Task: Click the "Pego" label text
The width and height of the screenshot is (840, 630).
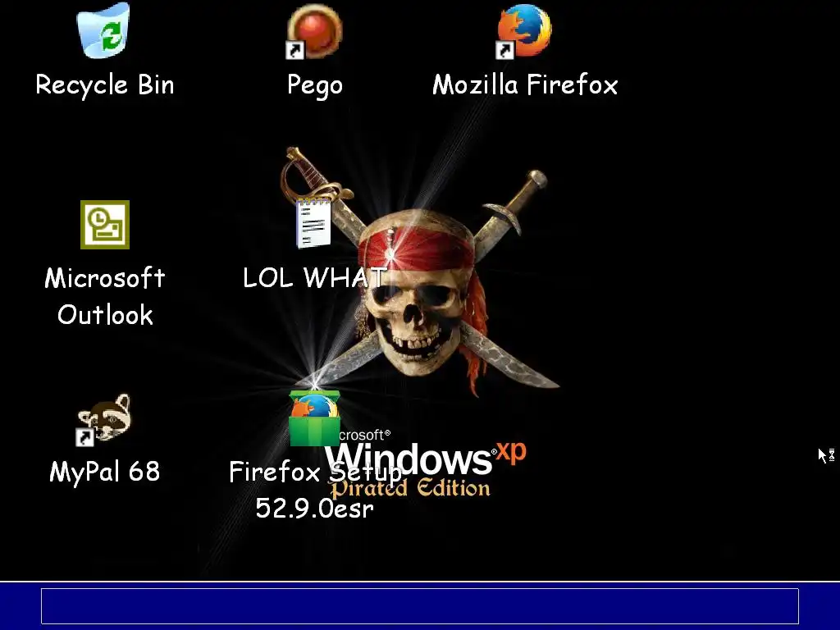Action: 314,85
